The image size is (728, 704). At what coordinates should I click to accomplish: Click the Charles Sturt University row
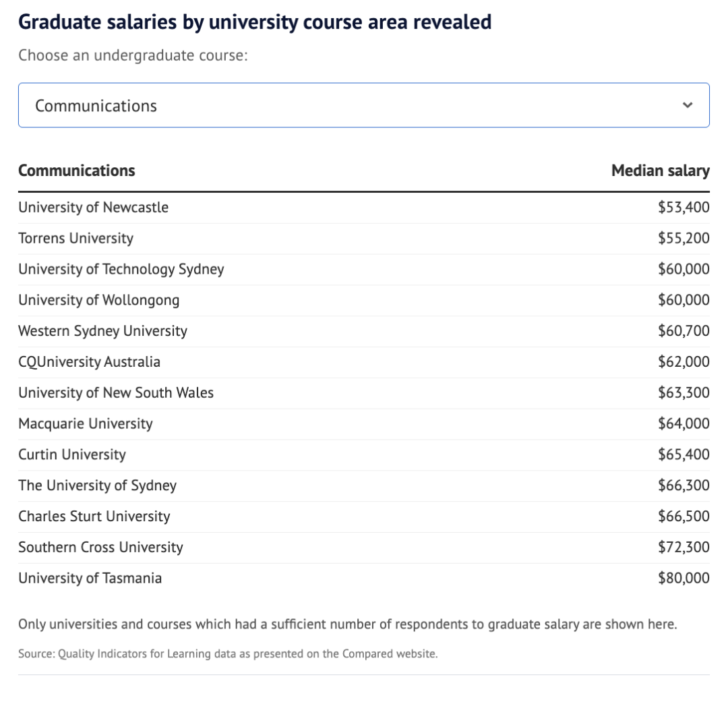tap(94, 517)
